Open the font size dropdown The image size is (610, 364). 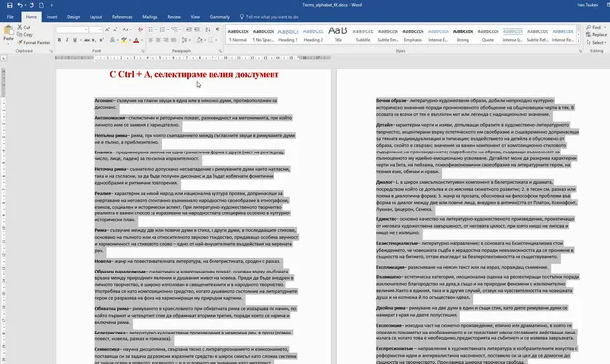pos(100,30)
